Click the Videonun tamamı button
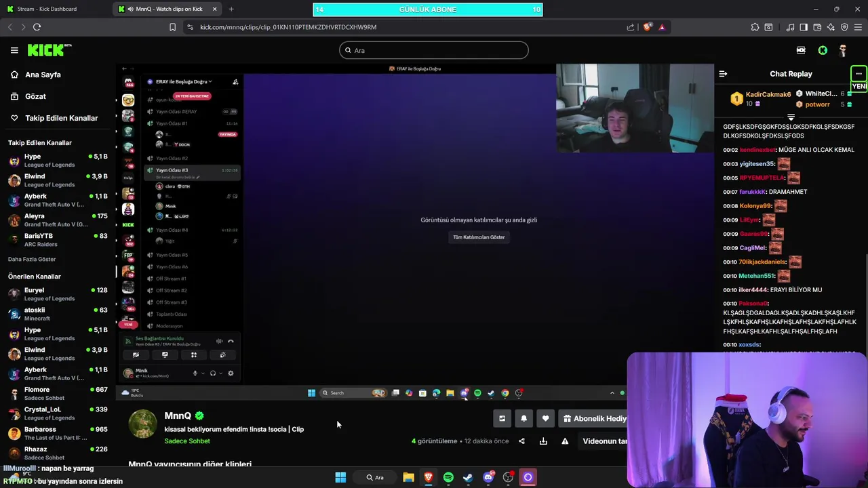Screen dimensions: 868x488 [x=604, y=441]
